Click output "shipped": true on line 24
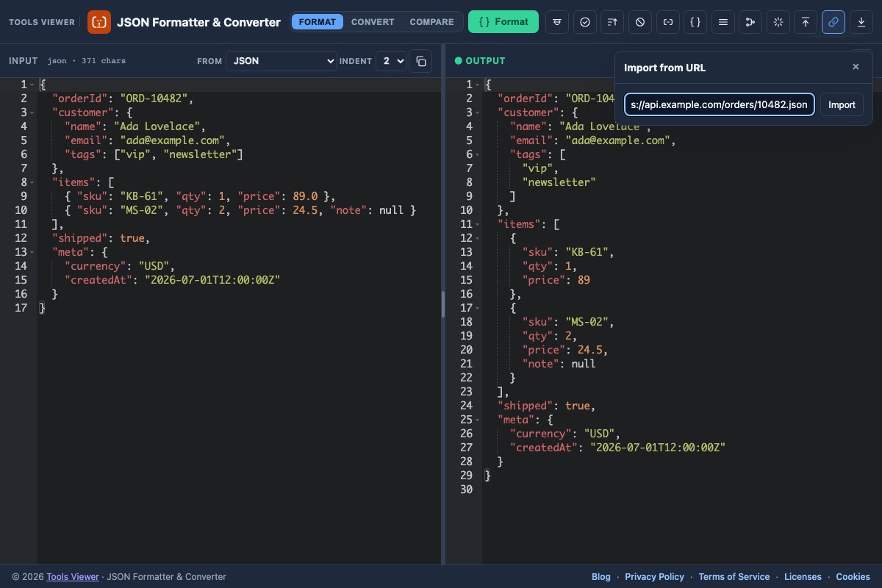 tap(546, 406)
